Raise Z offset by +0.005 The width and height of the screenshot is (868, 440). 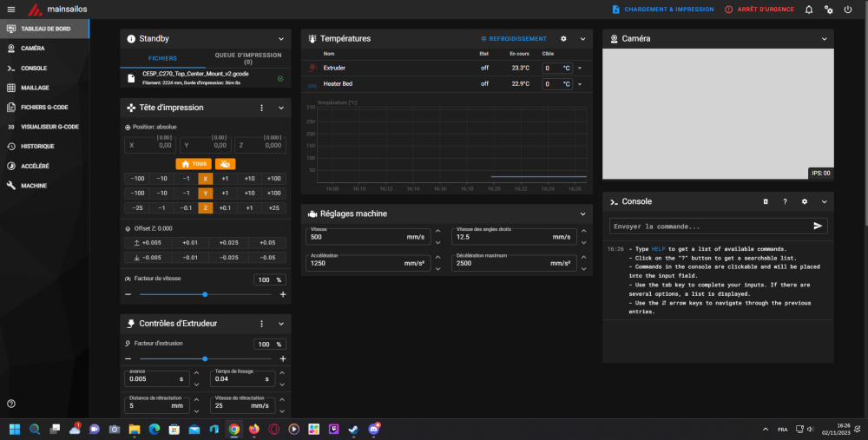pyautogui.click(x=148, y=243)
